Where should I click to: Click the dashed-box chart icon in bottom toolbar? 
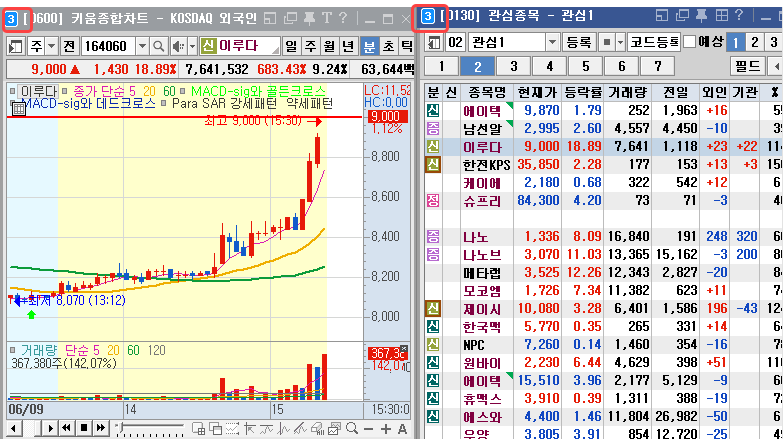click(232, 428)
